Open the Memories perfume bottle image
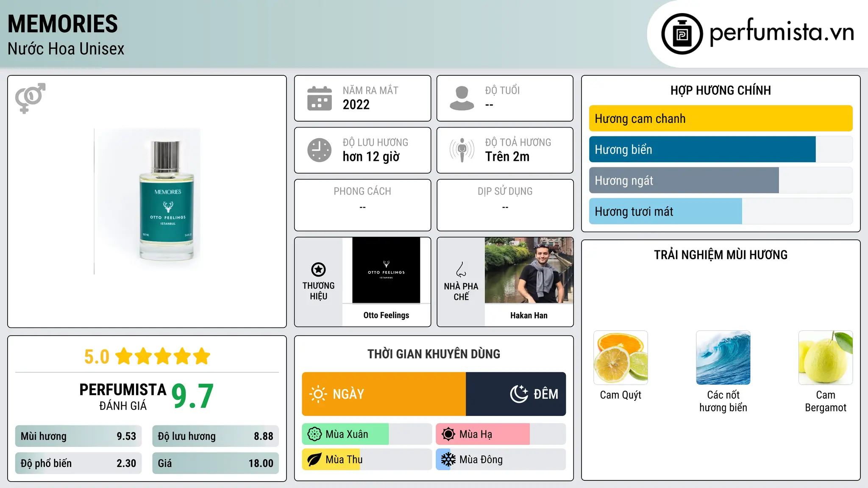868x488 pixels. 147,201
